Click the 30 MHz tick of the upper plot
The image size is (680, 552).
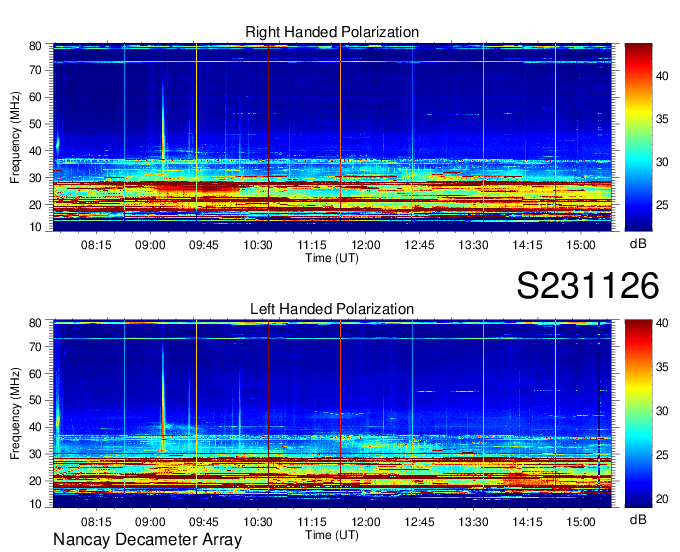(x=35, y=178)
